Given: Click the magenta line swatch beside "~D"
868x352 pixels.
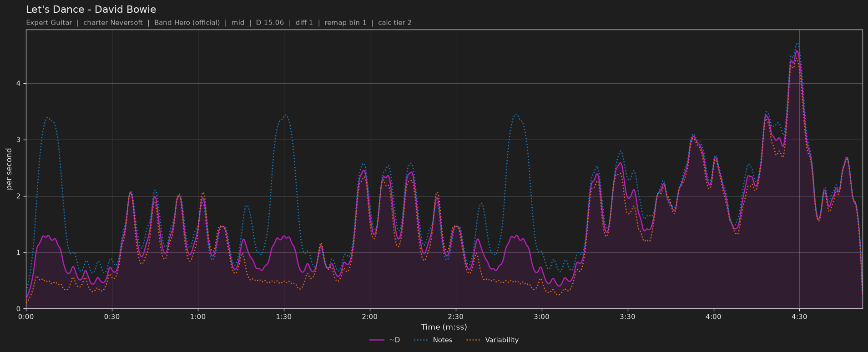Looking at the screenshot, I should (377, 340).
